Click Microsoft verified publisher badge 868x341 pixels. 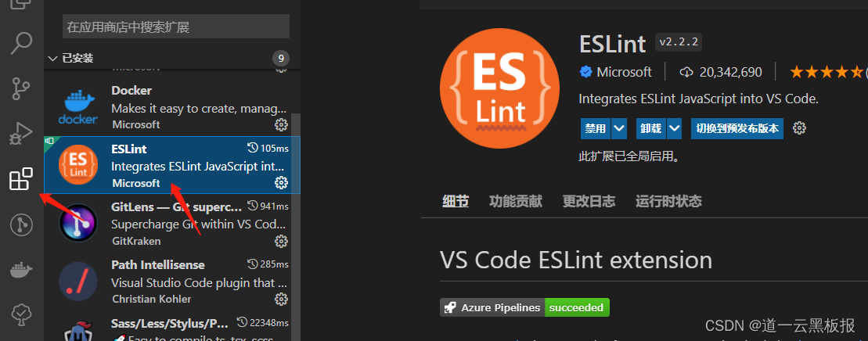[x=585, y=72]
